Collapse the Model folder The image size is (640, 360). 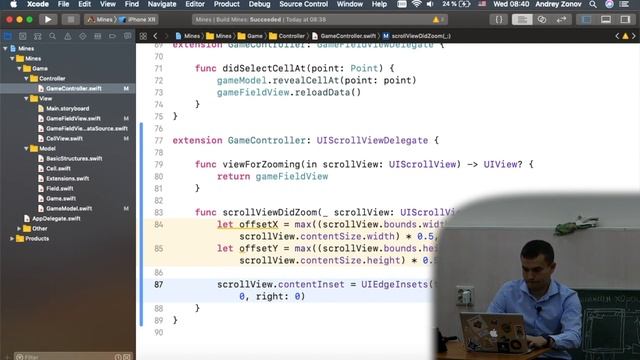tap(26, 149)
